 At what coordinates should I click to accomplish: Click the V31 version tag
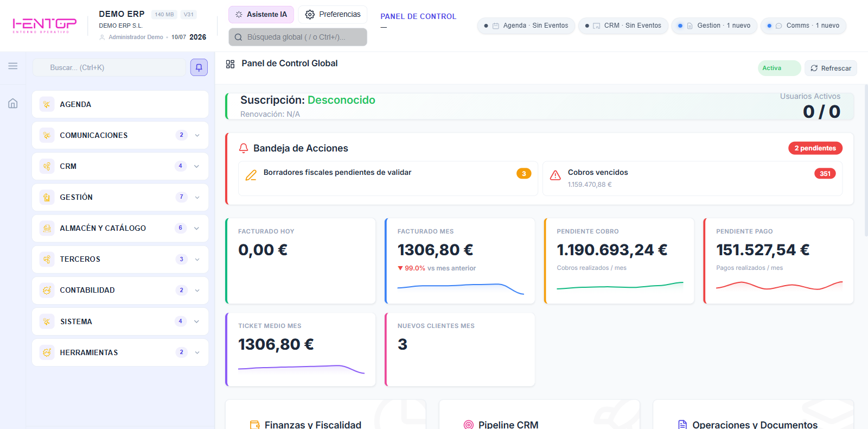tap(188, 15)
